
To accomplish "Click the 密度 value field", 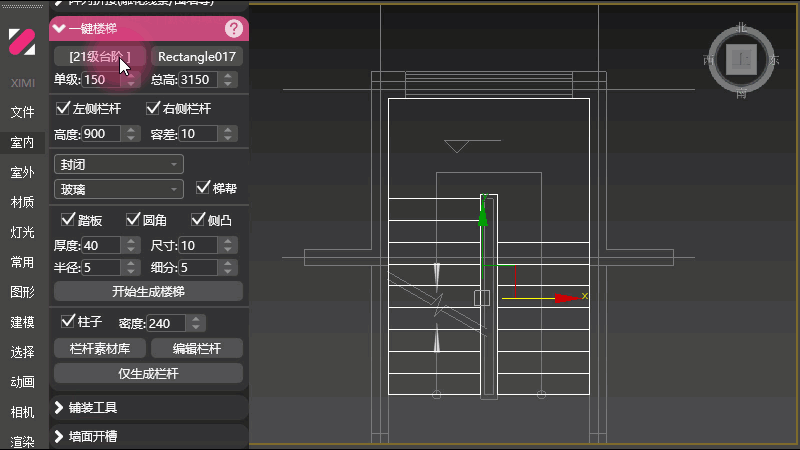I will pyautogui.click(x=166, y=323).
